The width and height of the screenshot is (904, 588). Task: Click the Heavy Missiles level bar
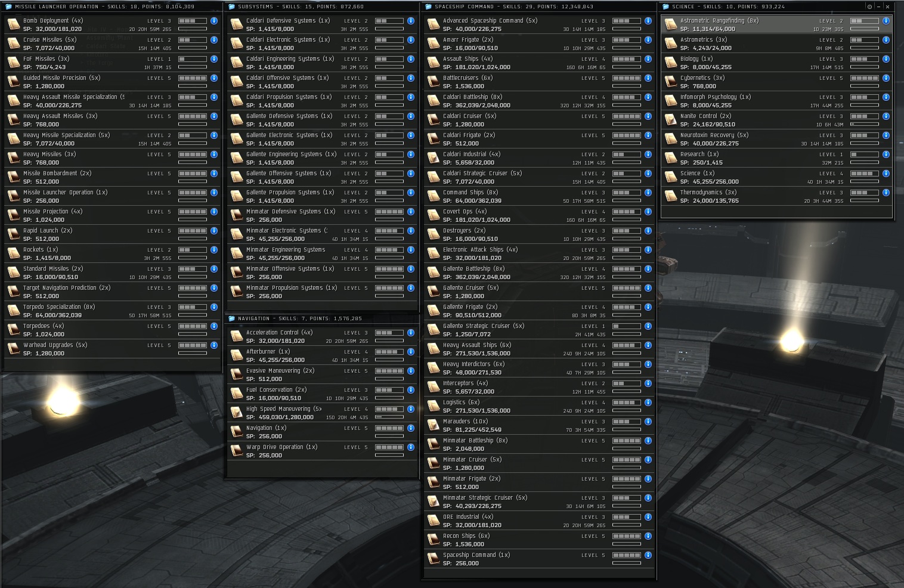tap(193, 154)
